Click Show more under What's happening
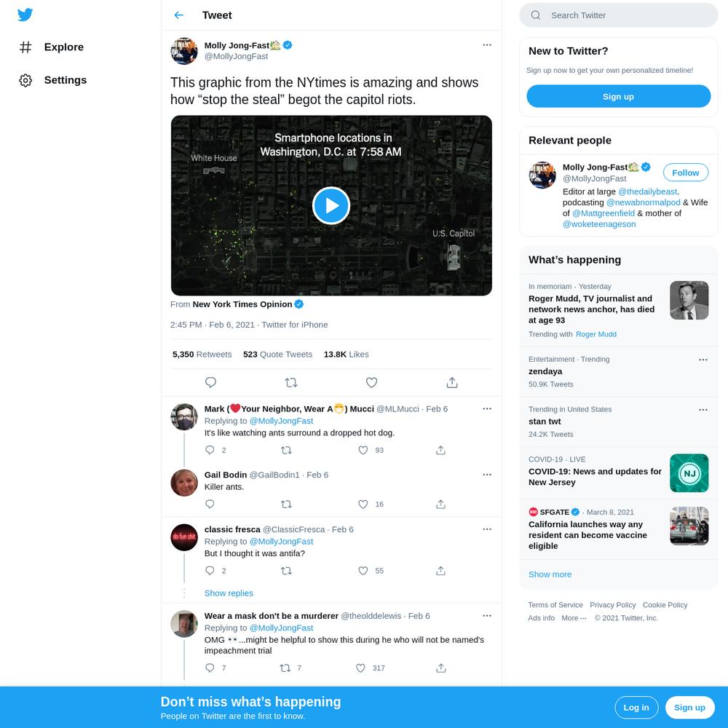This screenshot has width=728, height=728. coord(550,574)
